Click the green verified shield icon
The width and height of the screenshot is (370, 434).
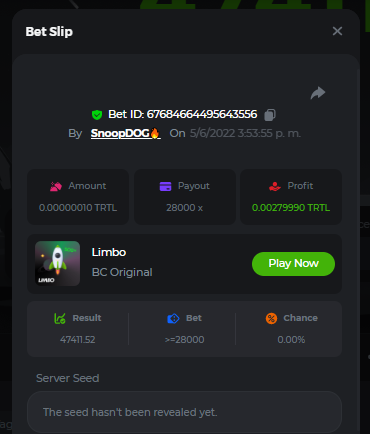click(x=97, y=115)
